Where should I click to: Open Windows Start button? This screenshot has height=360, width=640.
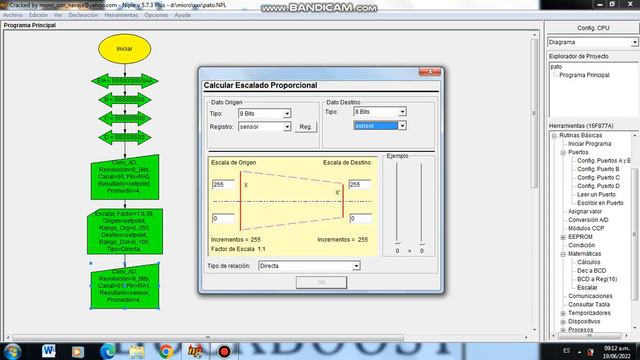click(x=13, y=351)
